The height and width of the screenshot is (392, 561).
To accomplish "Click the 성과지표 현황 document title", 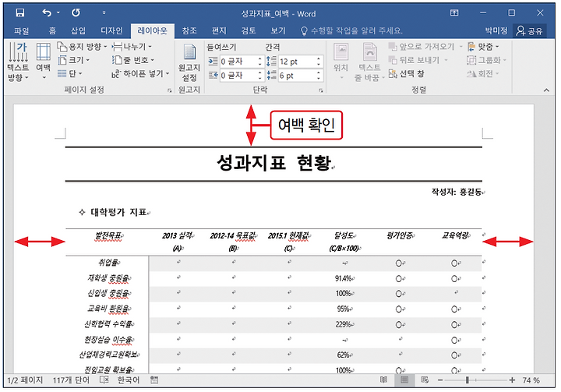I will coord(273,163).
